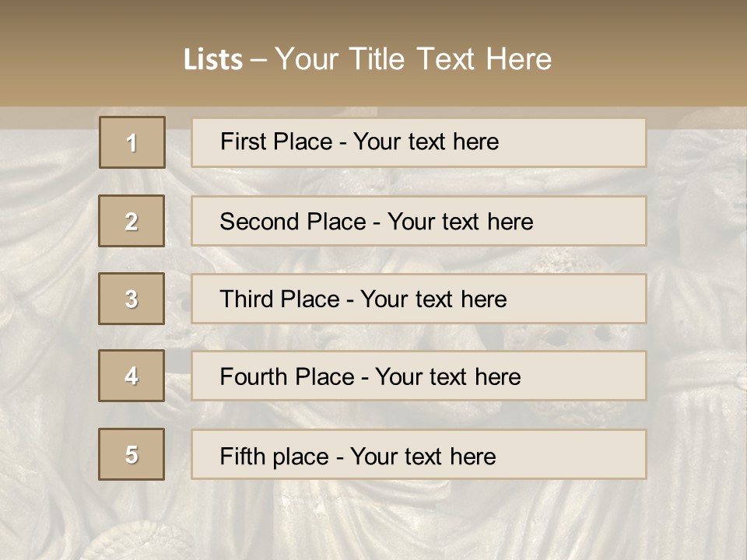Select the Third Place list bar

[x=419, y=299]
